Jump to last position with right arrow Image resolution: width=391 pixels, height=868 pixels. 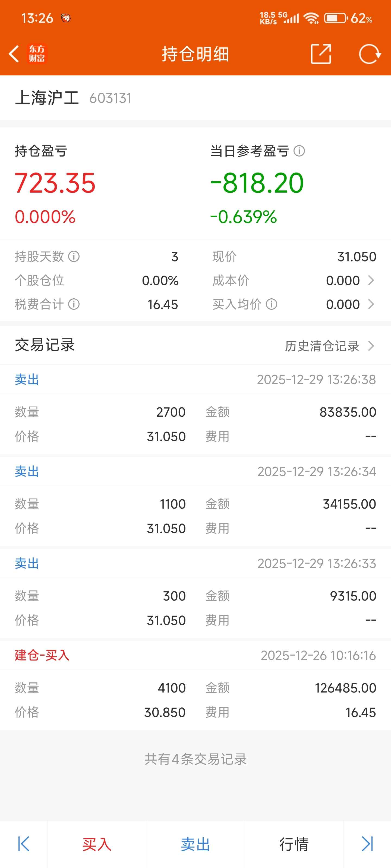pos(367,844)
